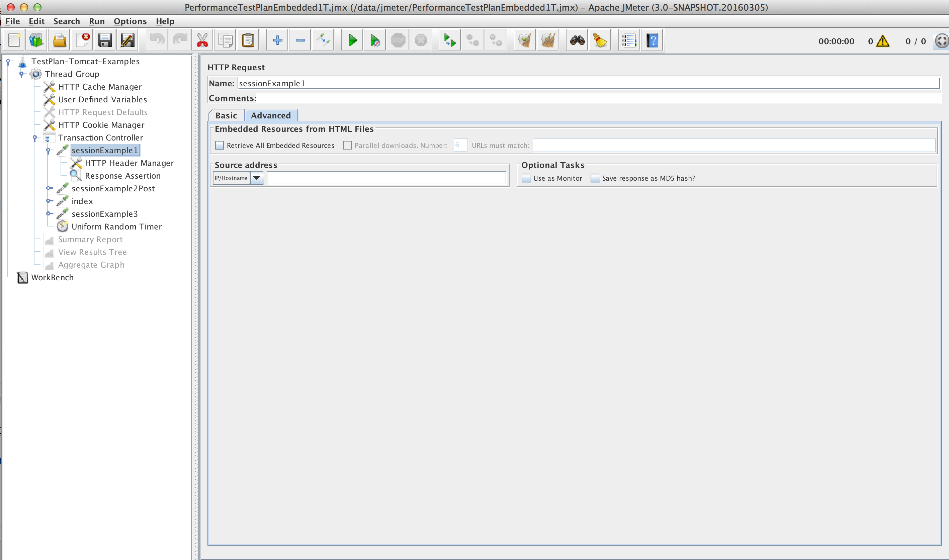Viewport: 949px width, 560px height.
Task: Click the blue plus Expand All icon
Action: [x=277, y=40]
